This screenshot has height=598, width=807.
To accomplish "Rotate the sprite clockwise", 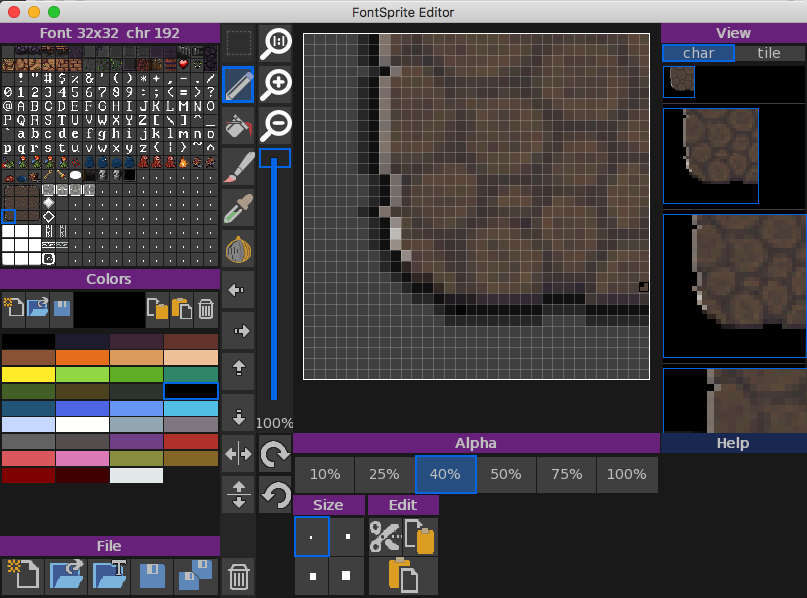I will (x=275, y=454).
